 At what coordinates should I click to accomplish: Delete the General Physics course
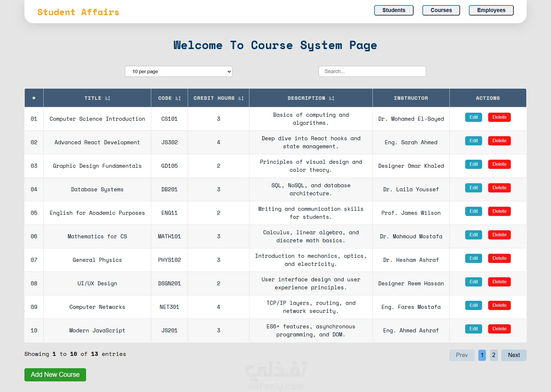pos(499,258)
